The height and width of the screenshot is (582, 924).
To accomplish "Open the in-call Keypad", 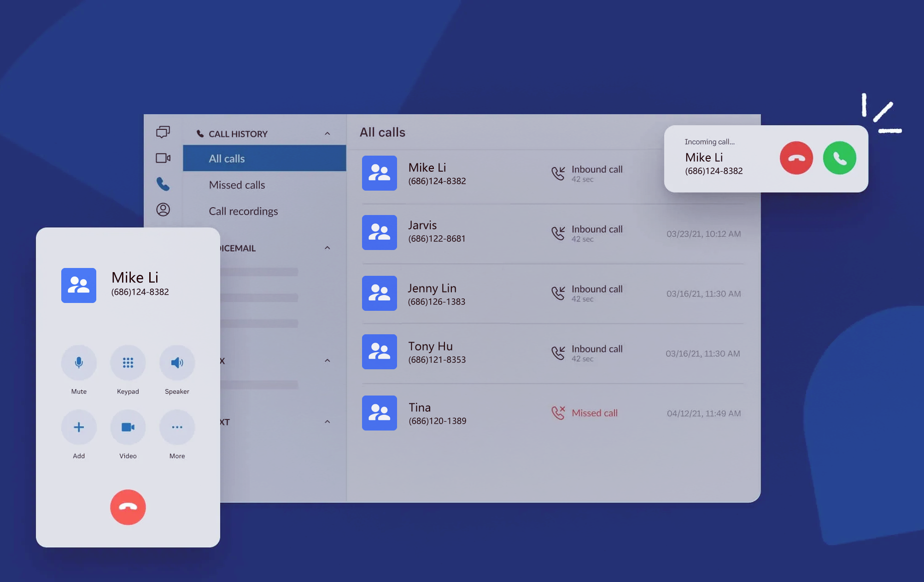I will pyautogui.click(x=128, y=363).
